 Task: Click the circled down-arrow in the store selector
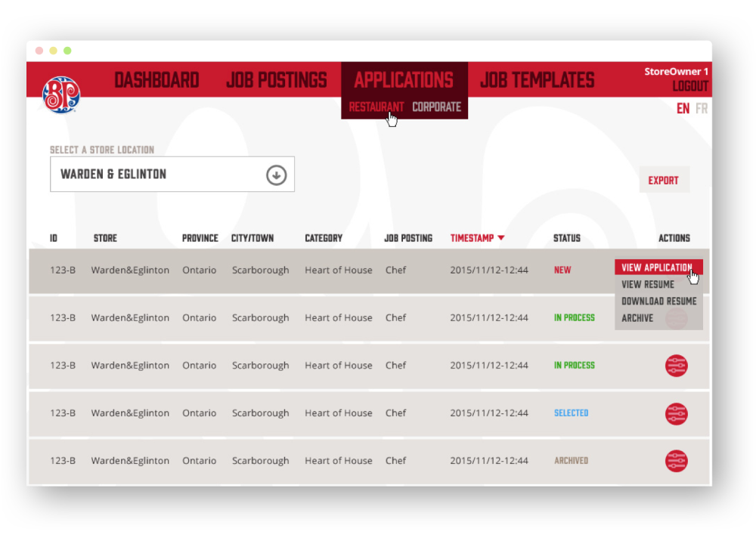(x=277, y=175)
